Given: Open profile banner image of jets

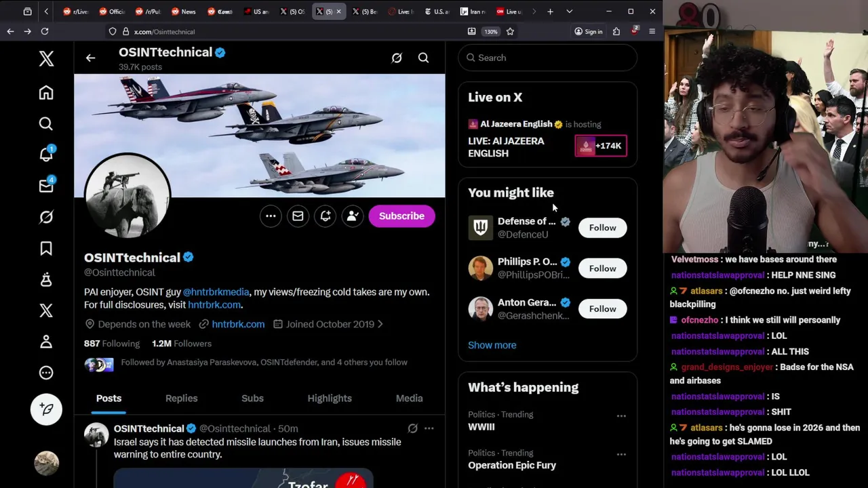Looking at the screenshot, I should (x=260, y=136).
